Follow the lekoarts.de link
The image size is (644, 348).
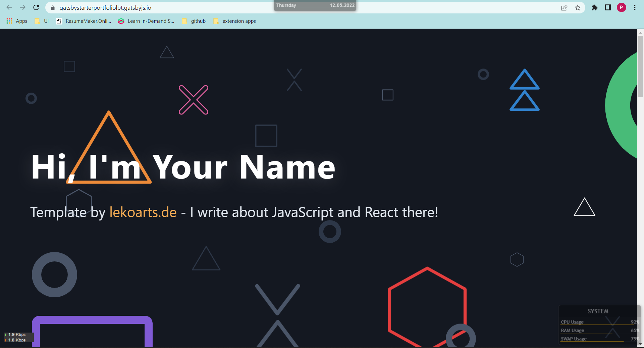pos(143,212)
